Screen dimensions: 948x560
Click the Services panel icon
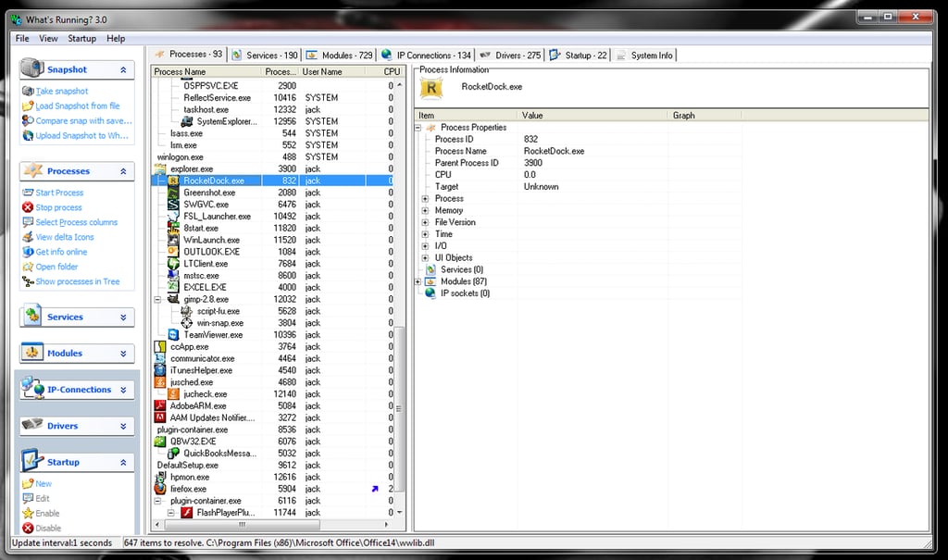point(32,316)
